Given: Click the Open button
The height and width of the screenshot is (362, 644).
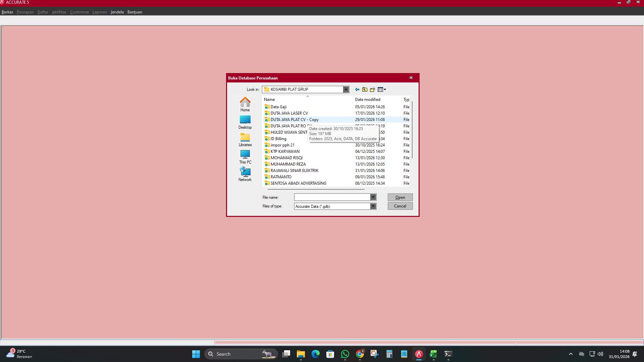Looking at the screenshot, I should click(x=400, y=197).
